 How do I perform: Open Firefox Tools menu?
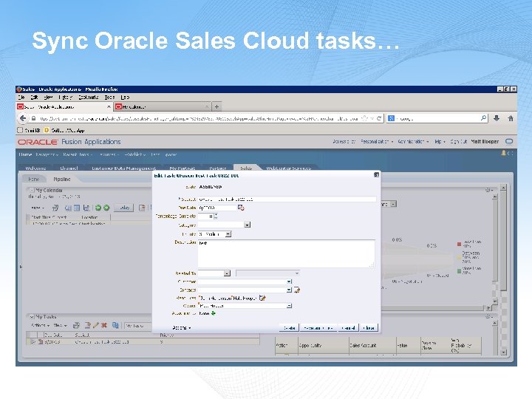pyautogui.click(x=109, y=98)
